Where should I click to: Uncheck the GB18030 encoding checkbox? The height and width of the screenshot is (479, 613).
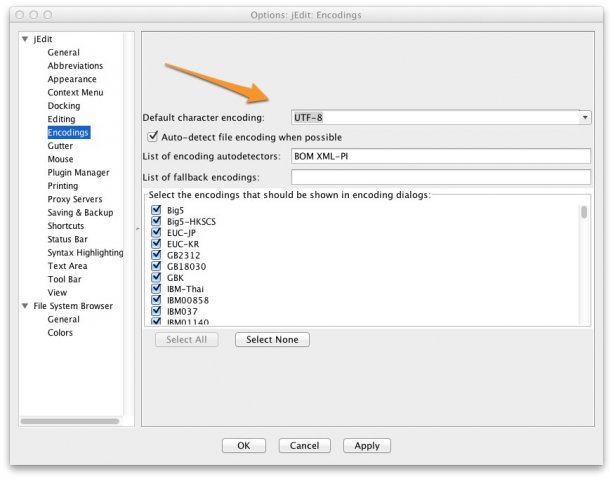point(156,266)
